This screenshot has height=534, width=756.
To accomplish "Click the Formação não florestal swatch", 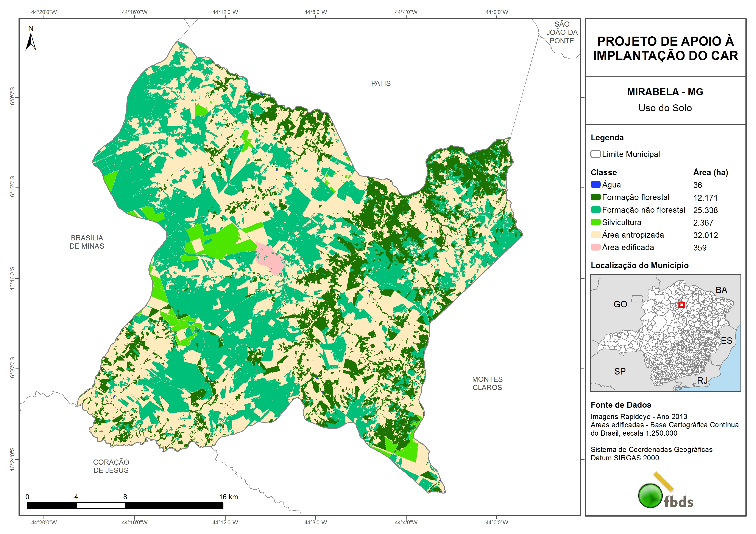I will click(x=595, y=210).
